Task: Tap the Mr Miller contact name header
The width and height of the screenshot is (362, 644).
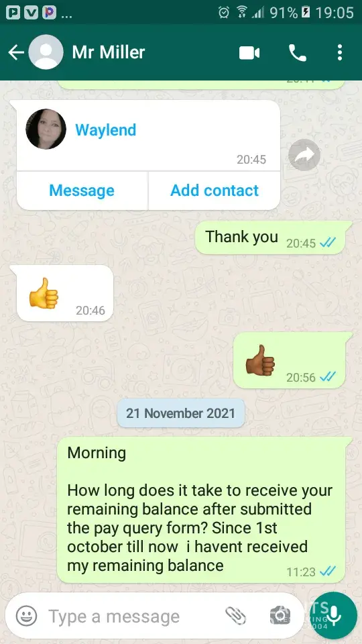Action: coord(109,52)
